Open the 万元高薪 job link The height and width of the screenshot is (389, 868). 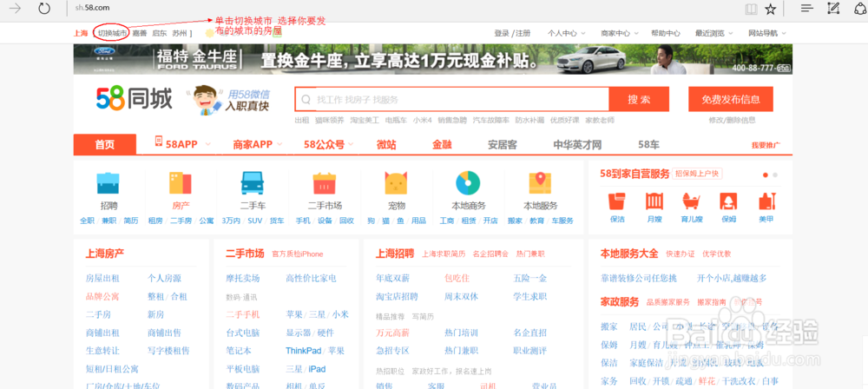pos(392,333)
